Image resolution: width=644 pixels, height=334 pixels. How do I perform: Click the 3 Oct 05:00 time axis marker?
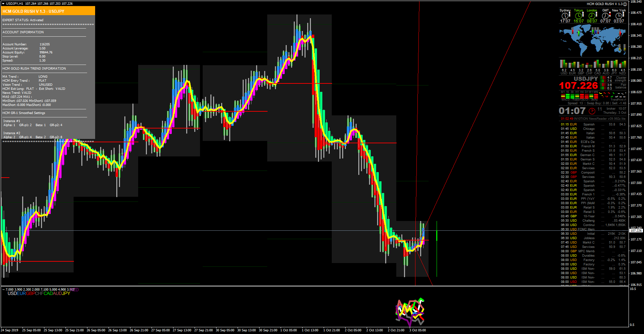pyautogui.click(x=417, y=330)
